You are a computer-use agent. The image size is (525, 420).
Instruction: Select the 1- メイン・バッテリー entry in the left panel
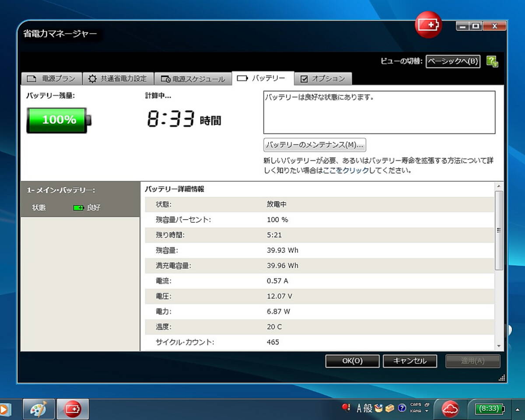pos(80,199)
